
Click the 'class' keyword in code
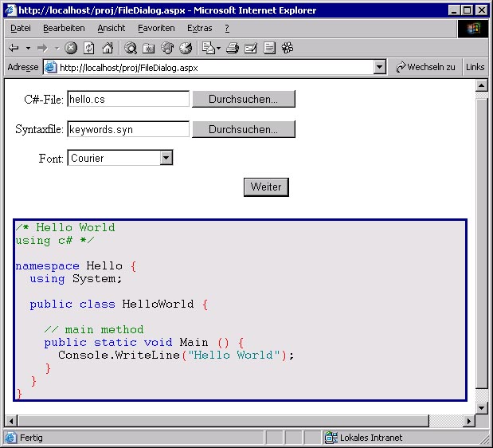click(97, 305)
